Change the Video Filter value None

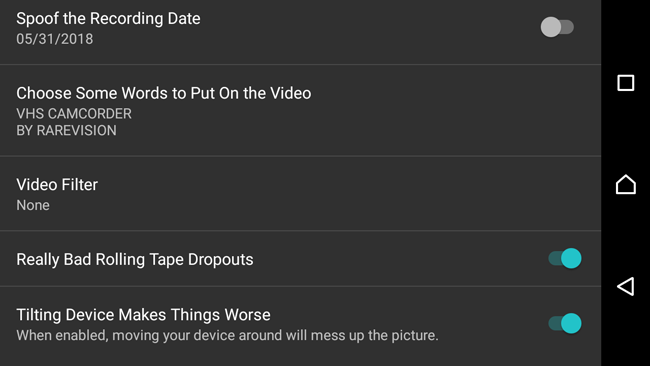(x=33, y=205)
